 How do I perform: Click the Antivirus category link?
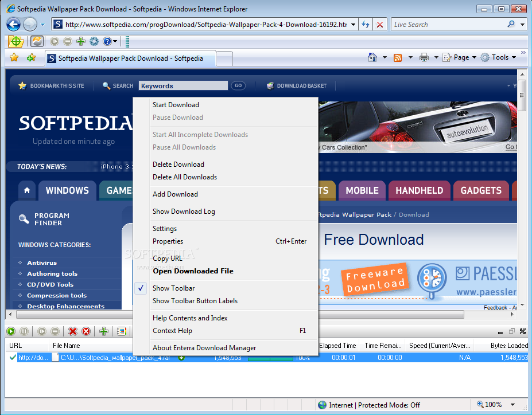(x=42, y=263)
